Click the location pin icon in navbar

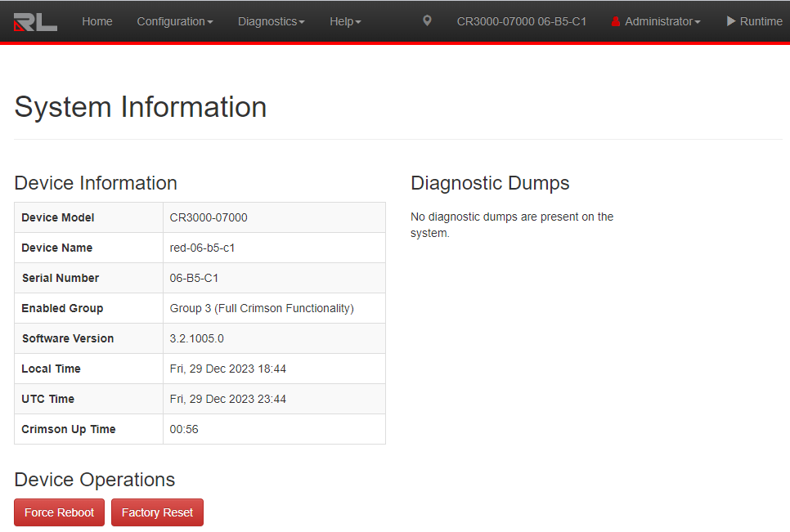coord(427,20)
